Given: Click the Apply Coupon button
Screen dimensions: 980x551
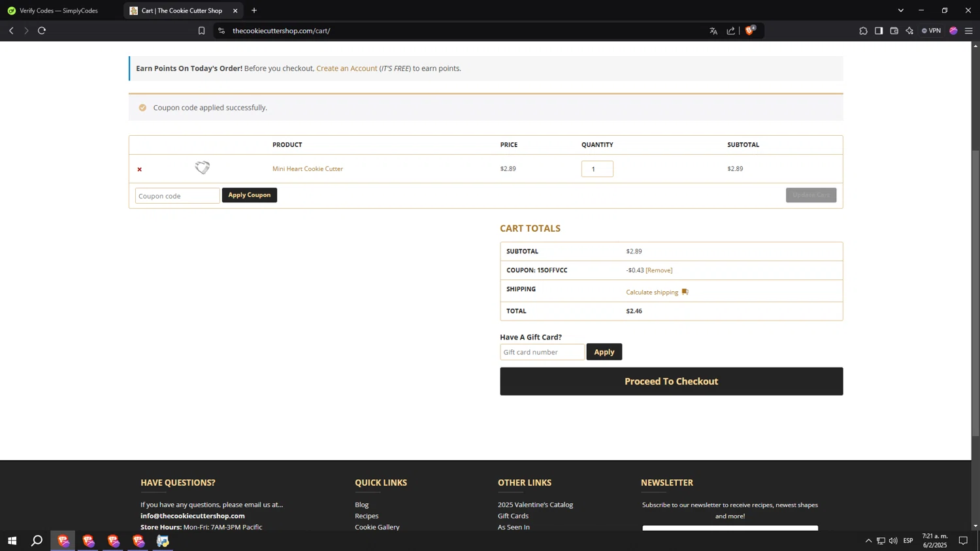Looking at the screenshot, I should coord(250,195).
